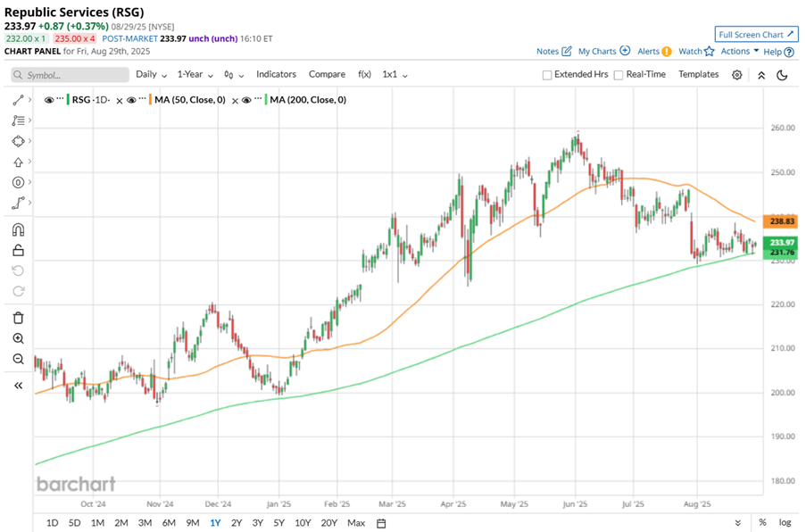This screenshot has height=532, width=806.
Task: Toggle visibility of MA 200 indicator
Action: pos(246,100)
